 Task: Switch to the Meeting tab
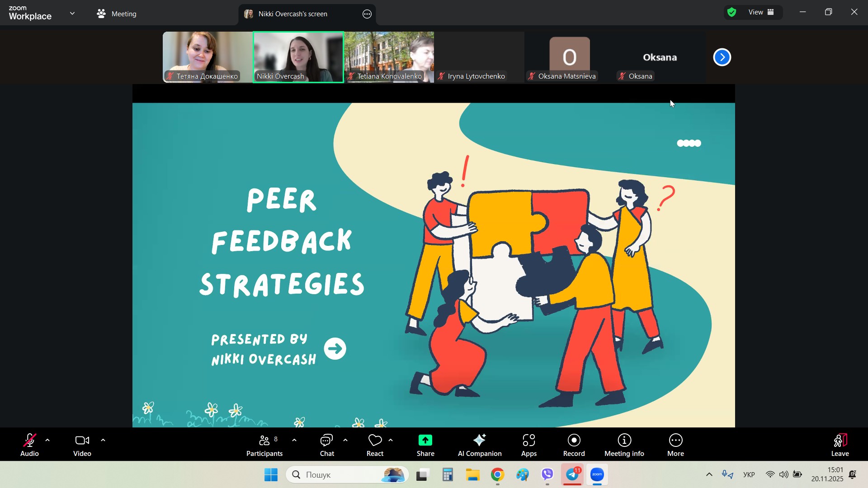(117, 14)
